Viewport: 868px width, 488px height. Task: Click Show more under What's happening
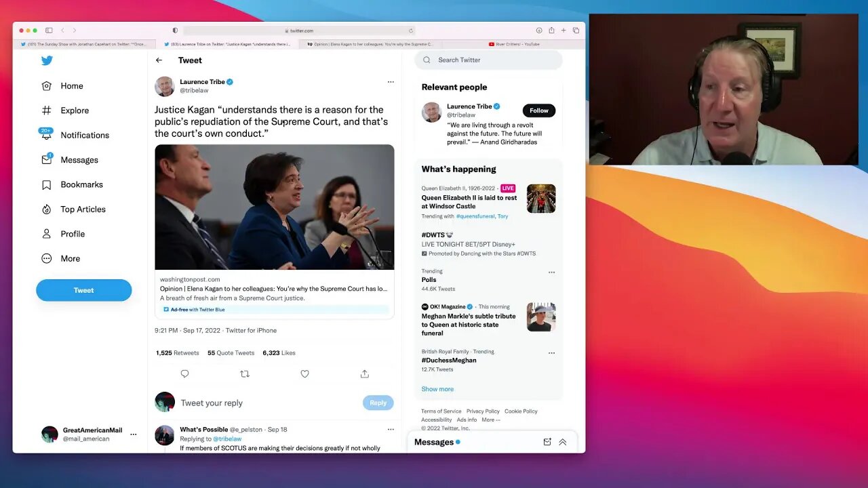point(437,389)
